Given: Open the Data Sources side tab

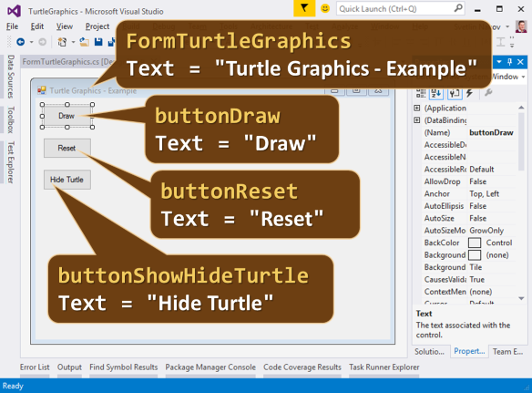Looking at the screenshot, I should (11, 77).
